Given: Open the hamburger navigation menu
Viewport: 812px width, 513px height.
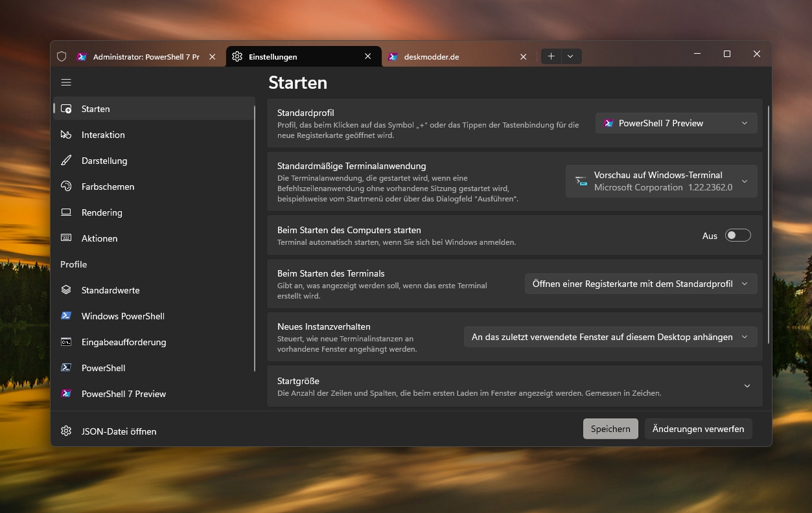Looking at the screenshot, I should click(x=66, y=82).
